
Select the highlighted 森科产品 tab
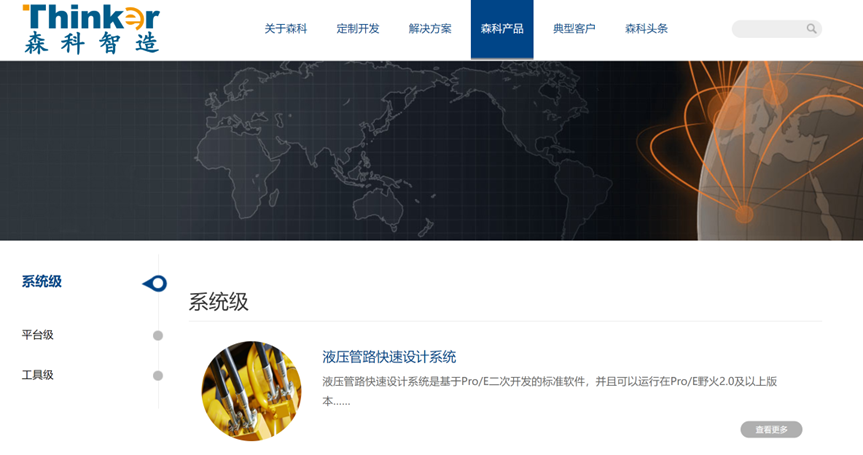(x=502, y=29)
